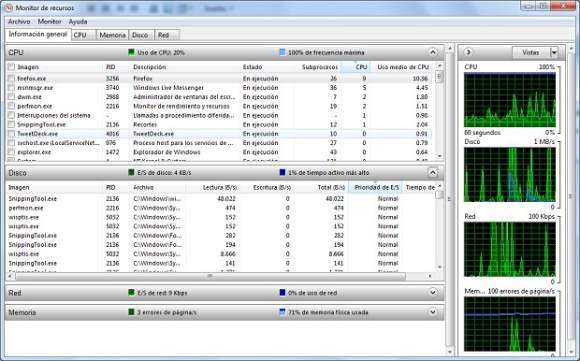Image resolution: width=580 pixels, height=361 pixels.
Task: Hide the graphs pane with arrow button
Action: (x=468, y=52)
